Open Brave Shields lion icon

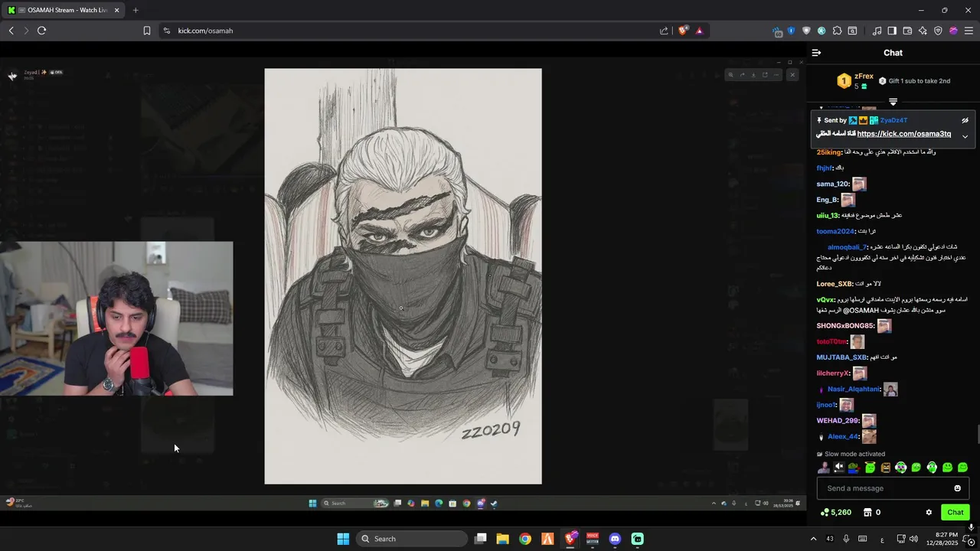(x=683, y=31)
